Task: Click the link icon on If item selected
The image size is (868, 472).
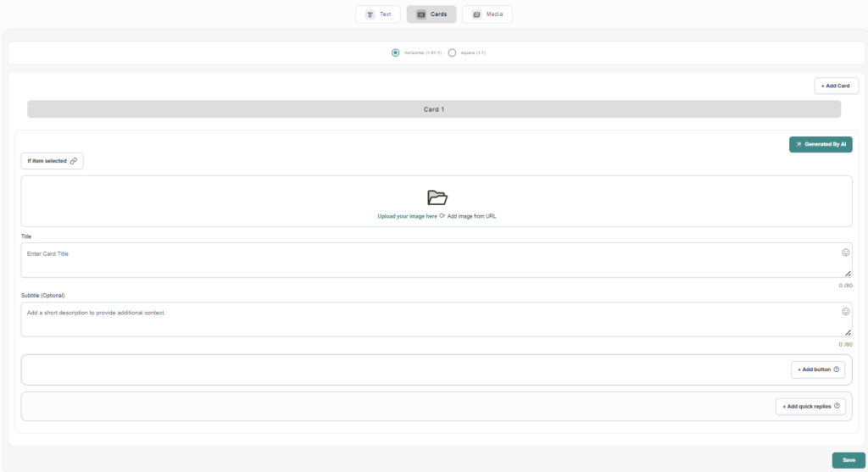Action: coord(74,161)
